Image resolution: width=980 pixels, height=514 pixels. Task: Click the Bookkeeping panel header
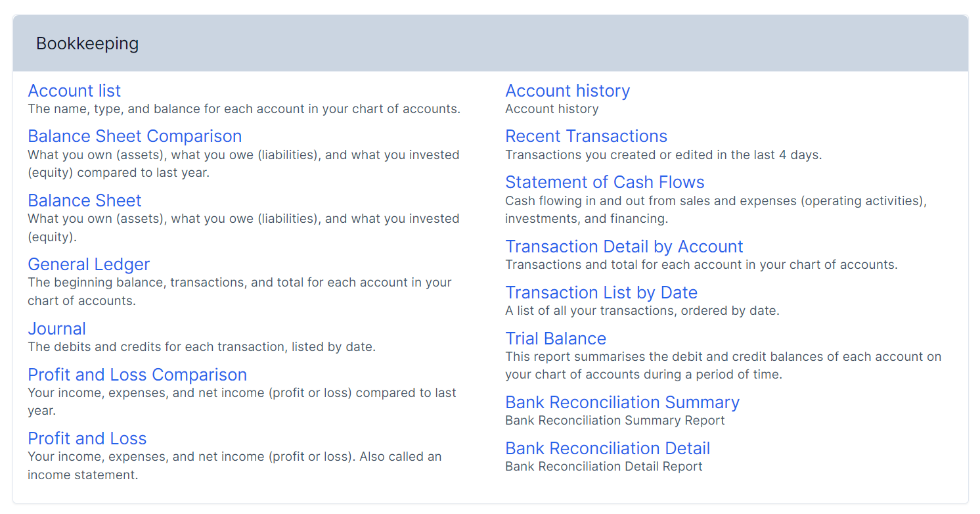(x=490, y=43)
